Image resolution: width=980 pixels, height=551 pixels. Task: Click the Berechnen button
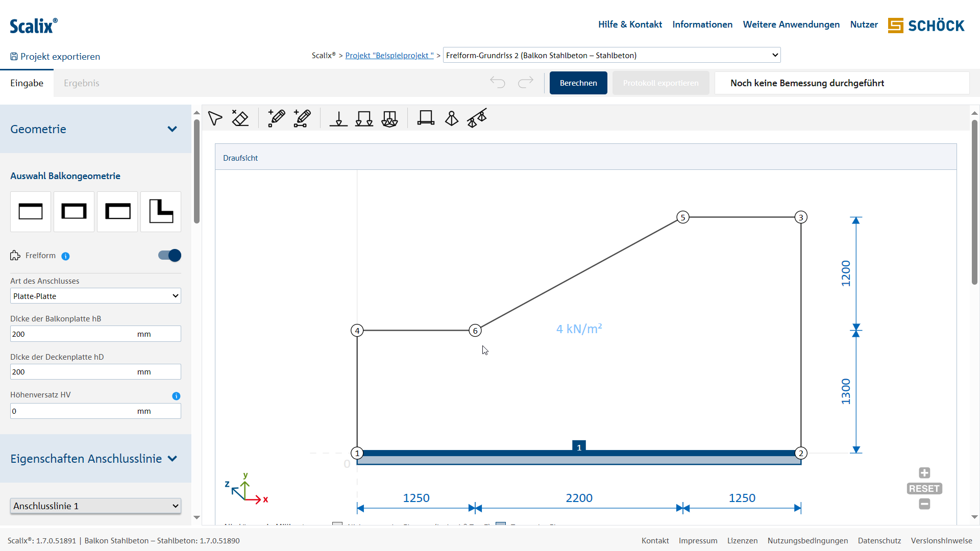[578, 83]
